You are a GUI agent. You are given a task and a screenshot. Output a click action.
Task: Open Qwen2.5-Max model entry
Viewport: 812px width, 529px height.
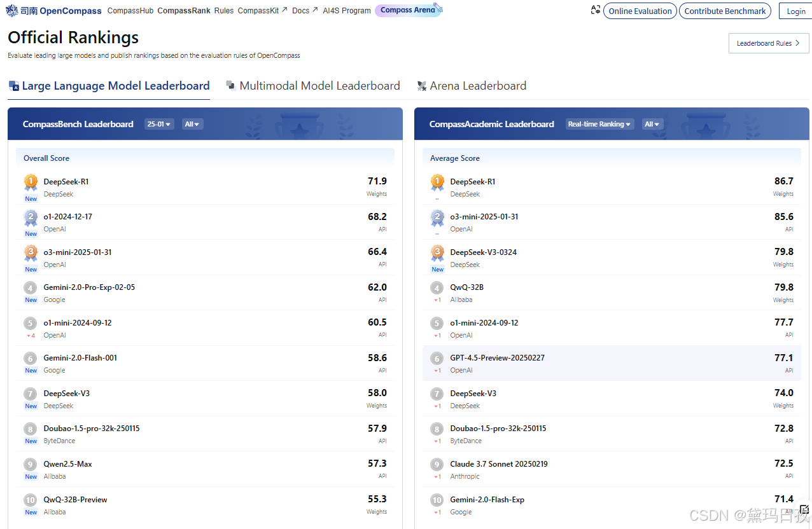[x=205, y=469]
